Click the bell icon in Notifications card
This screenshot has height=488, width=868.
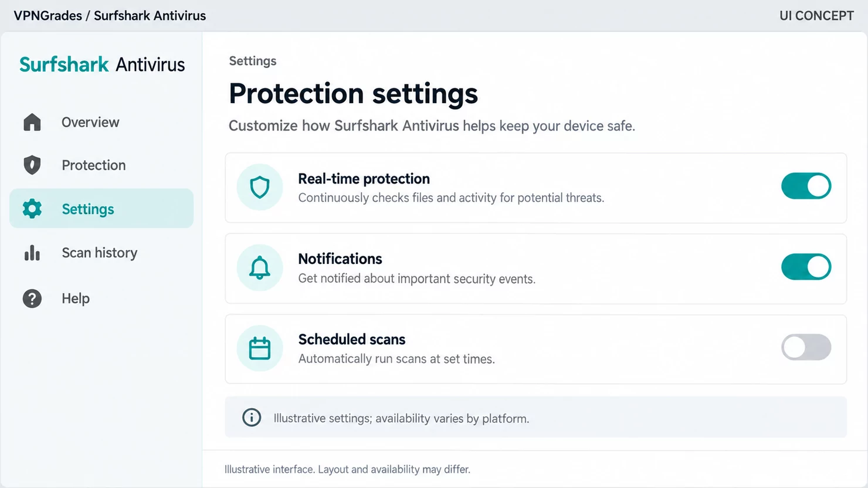[x=260, y=268]
